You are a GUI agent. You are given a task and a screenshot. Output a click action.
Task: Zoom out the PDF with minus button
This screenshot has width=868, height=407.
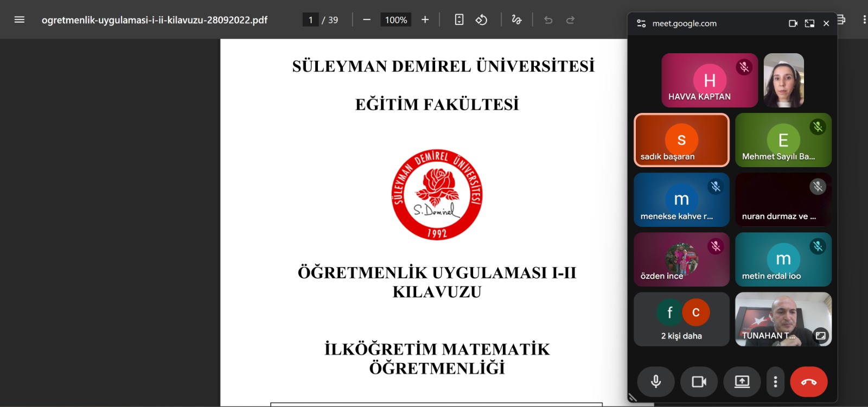click(367, 20)
